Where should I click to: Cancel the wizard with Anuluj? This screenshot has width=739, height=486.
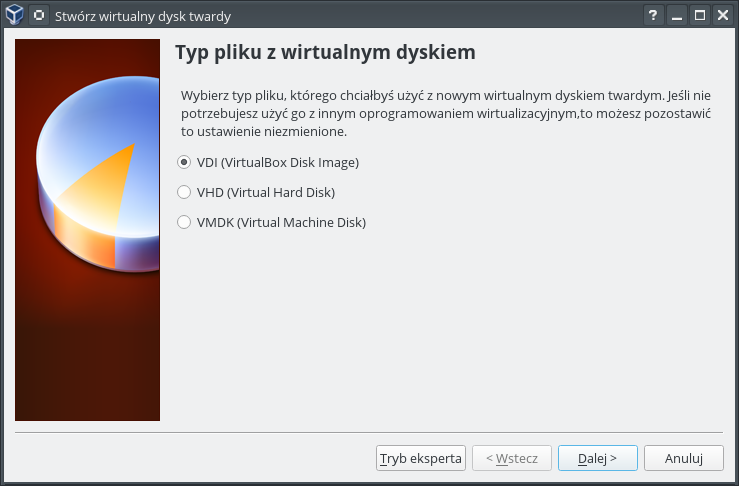(683, 458)
